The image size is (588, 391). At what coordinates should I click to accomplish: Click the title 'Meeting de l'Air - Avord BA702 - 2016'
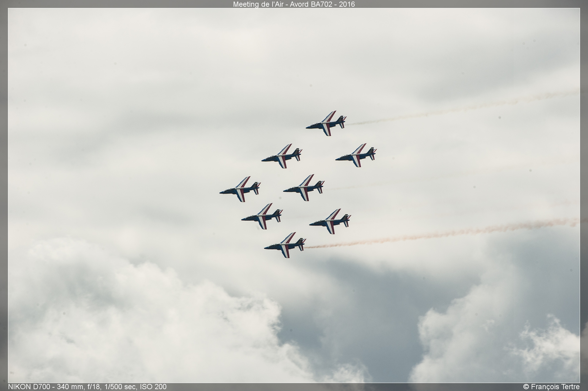click(294, 4)
